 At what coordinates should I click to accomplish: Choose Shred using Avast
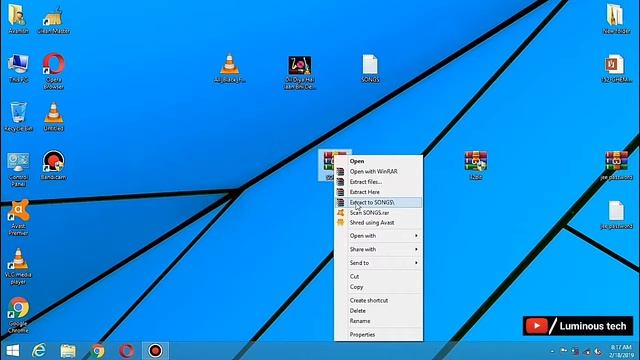(x=378, y=223)
